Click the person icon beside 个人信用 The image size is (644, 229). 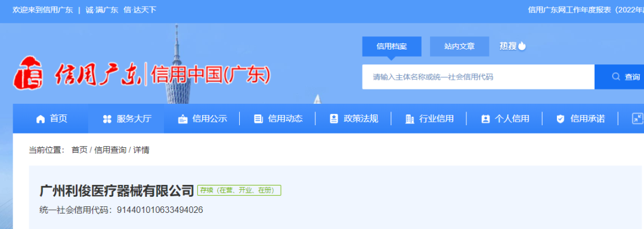[485, 119]
